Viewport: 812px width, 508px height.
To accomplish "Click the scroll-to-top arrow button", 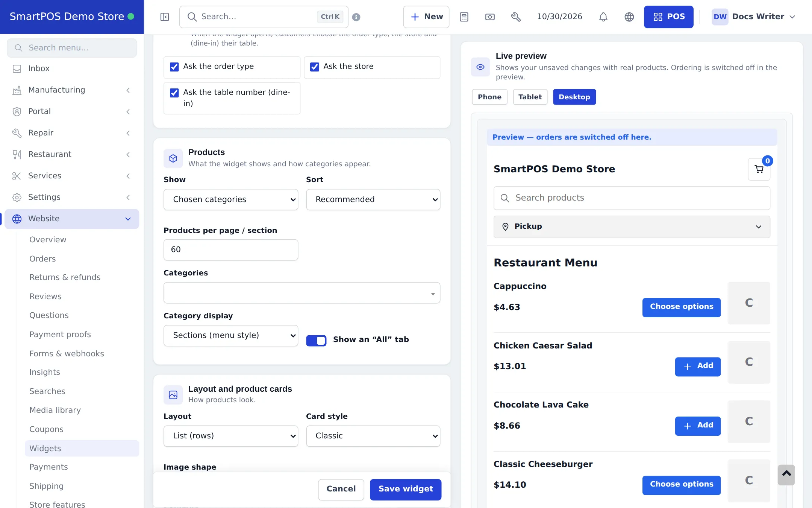I will click(x=786, y=475).
